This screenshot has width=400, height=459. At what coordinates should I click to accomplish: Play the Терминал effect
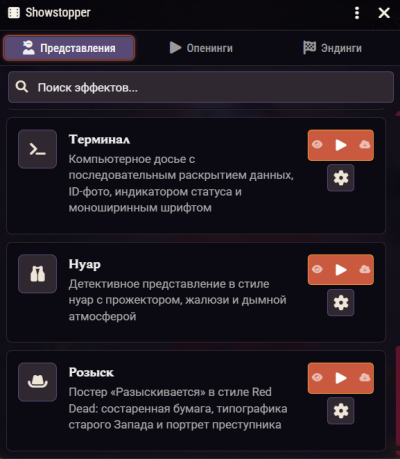click(341, 145)
